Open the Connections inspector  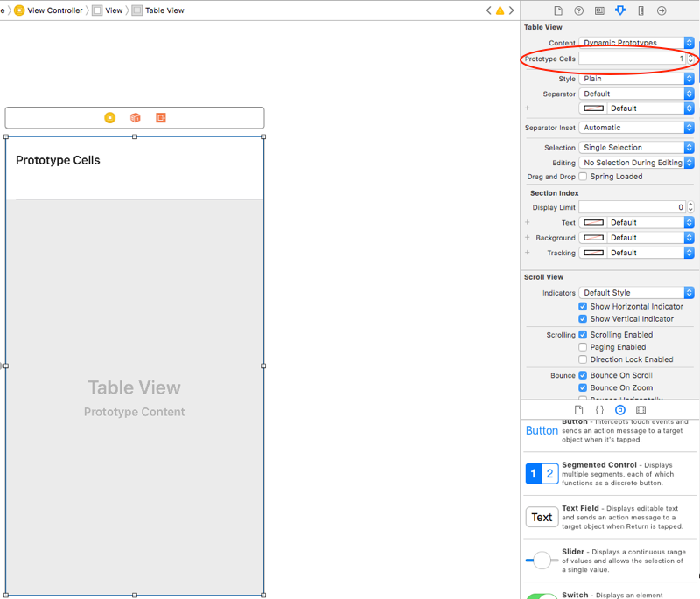point(661,10)
